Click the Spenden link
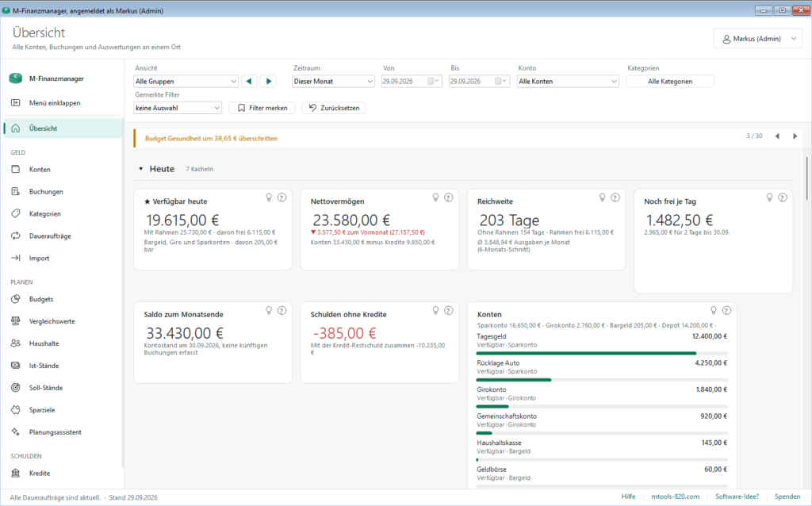Screen dimensions: 812x506 (x=787, y=496)
